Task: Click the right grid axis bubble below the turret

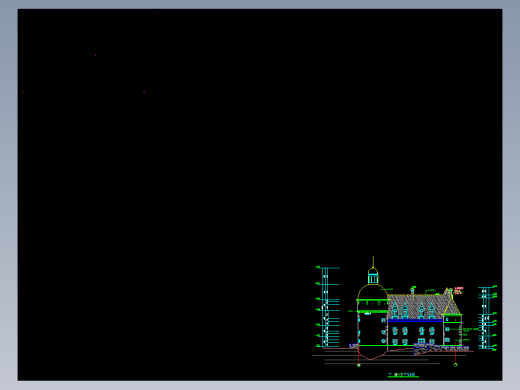Action: point(455,365)
